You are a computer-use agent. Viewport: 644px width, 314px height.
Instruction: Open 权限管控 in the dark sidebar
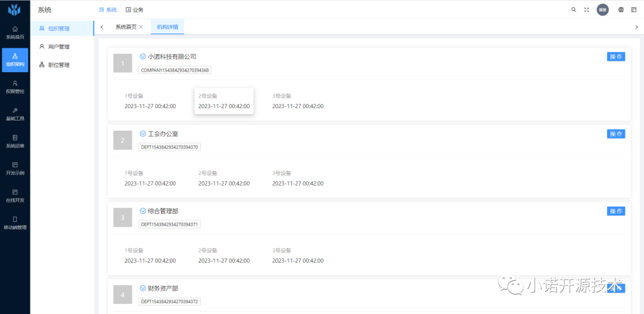[x=15, y=87]
